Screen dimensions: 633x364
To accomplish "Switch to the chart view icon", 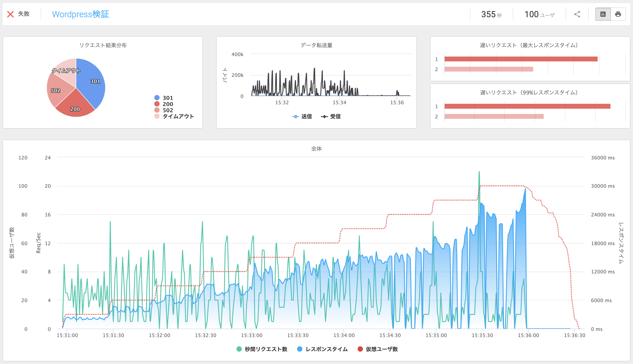I will 603,14.
